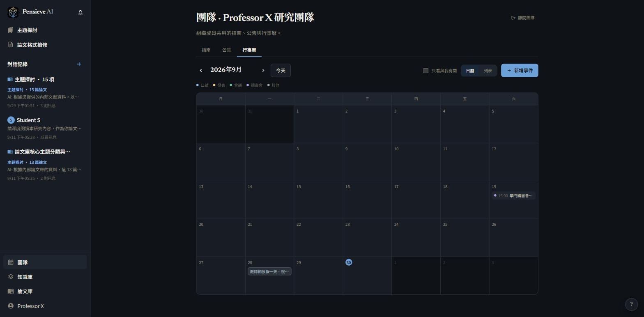Click the 發表 legend item
Screen dimensions: 644x317
(219, 85)
